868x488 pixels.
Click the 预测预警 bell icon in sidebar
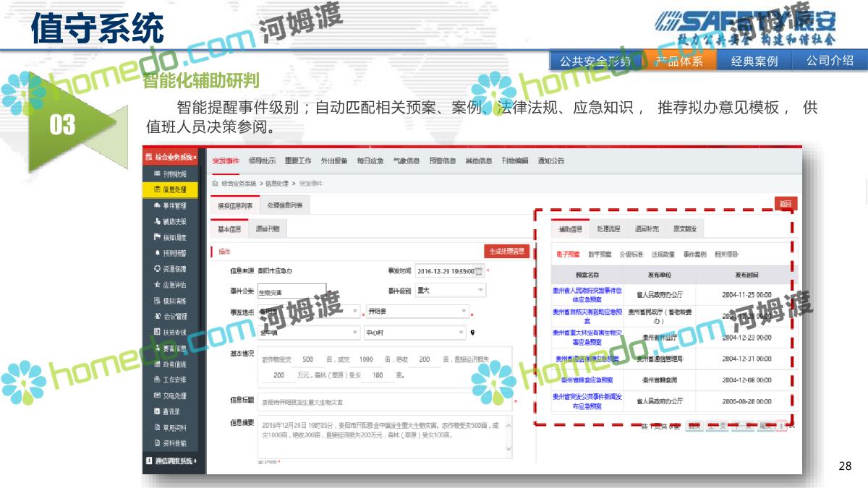click(157, 253)
